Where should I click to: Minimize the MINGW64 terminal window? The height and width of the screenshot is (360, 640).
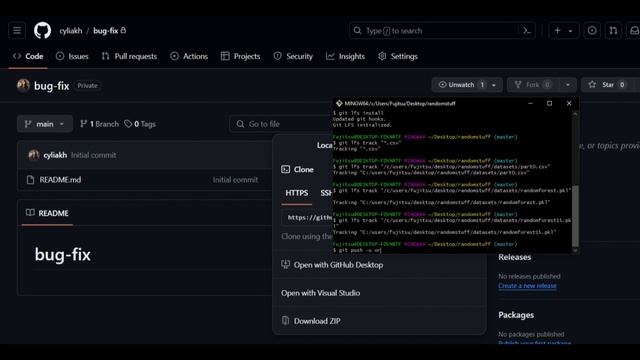(x=530, y=103)
